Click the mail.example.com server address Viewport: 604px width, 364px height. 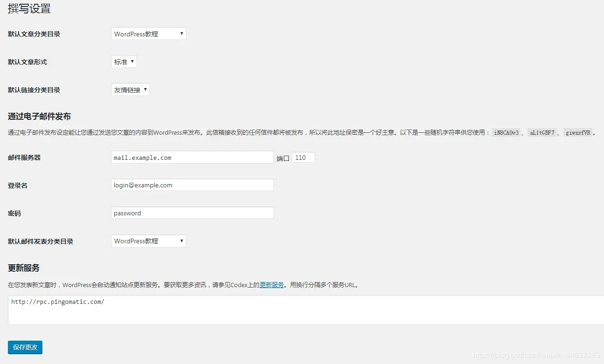[x=143, y=158]
